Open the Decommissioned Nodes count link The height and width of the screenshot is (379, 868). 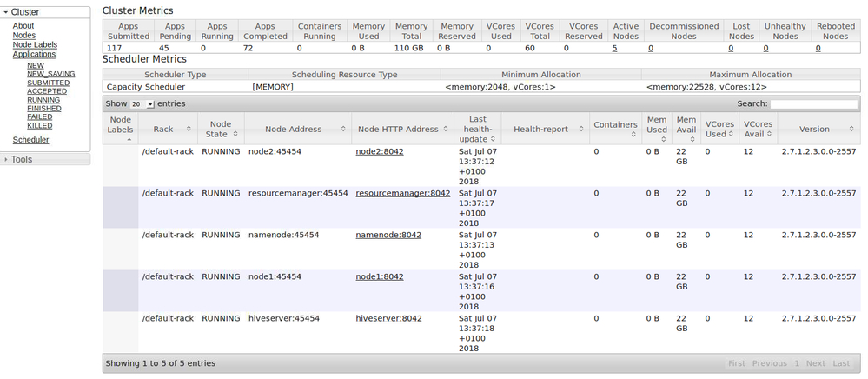pos(651,48)
